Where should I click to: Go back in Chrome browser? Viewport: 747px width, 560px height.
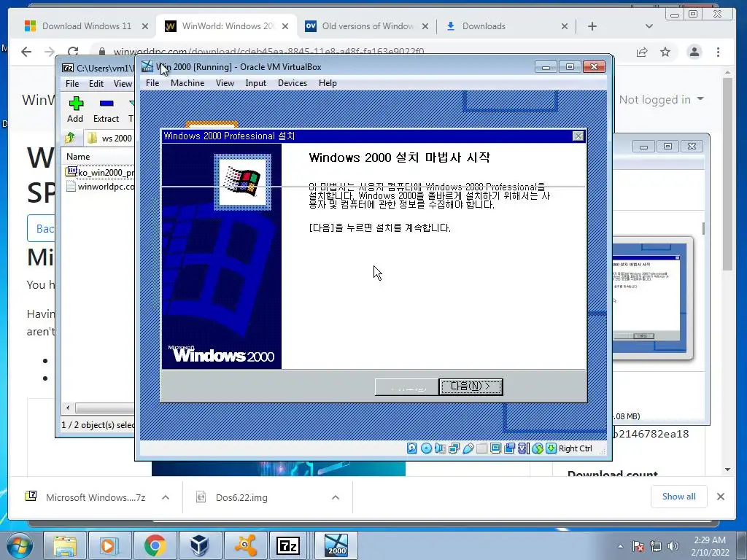(x=26, y=52)
